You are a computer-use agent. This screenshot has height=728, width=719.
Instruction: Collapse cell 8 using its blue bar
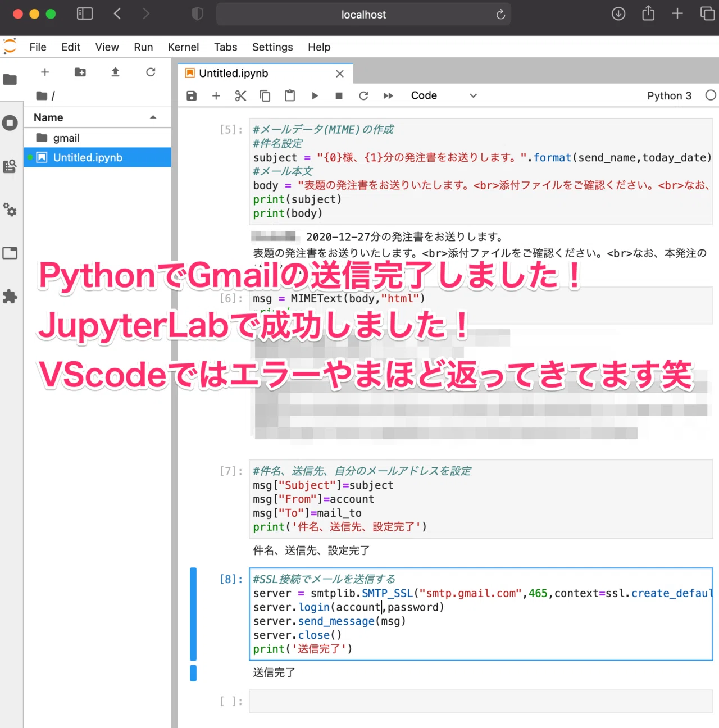point(193,614)
